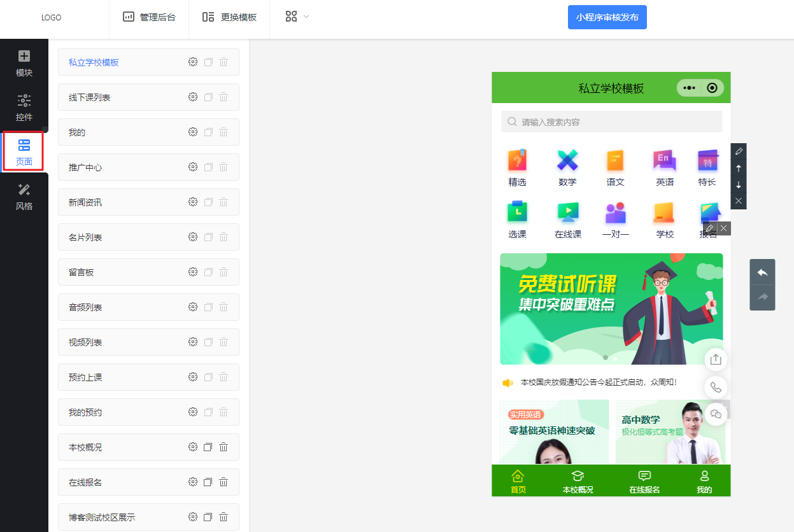Open settings gear for 我的 page
The height and width of the screenshot is (532, 794).
click(x=193, y=132)
